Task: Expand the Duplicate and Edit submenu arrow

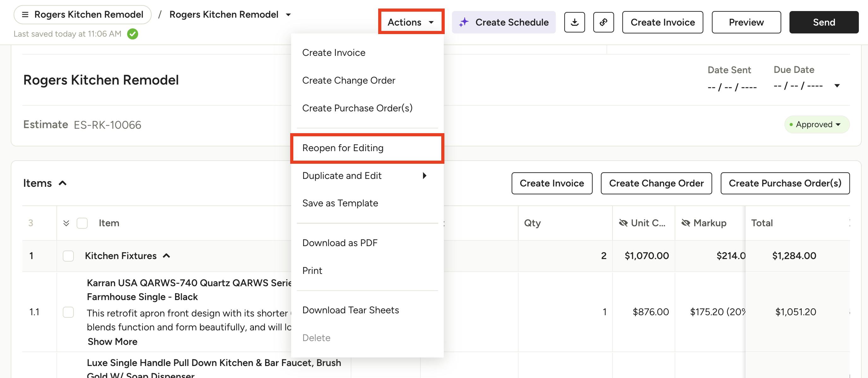Action: pos(425,176)
